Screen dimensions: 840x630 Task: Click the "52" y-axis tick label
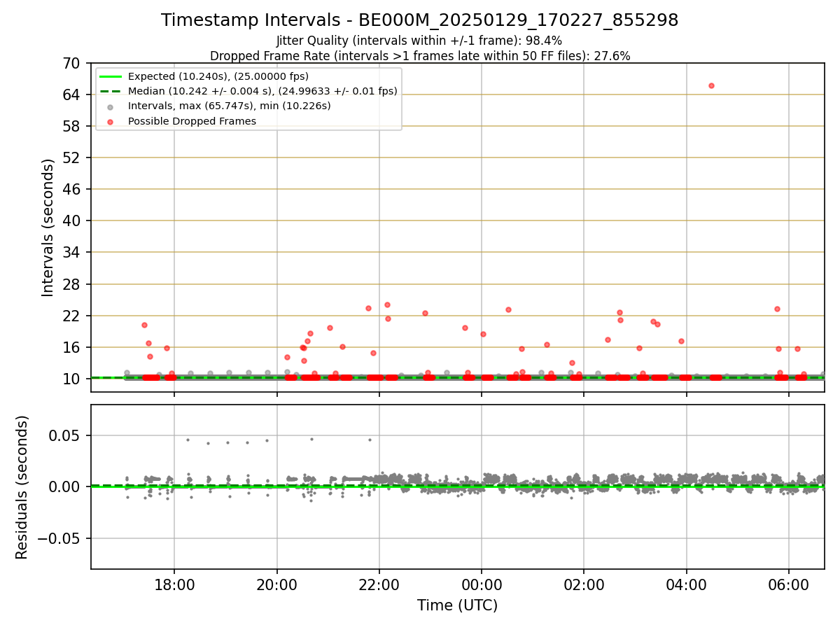tap(71, 157)
